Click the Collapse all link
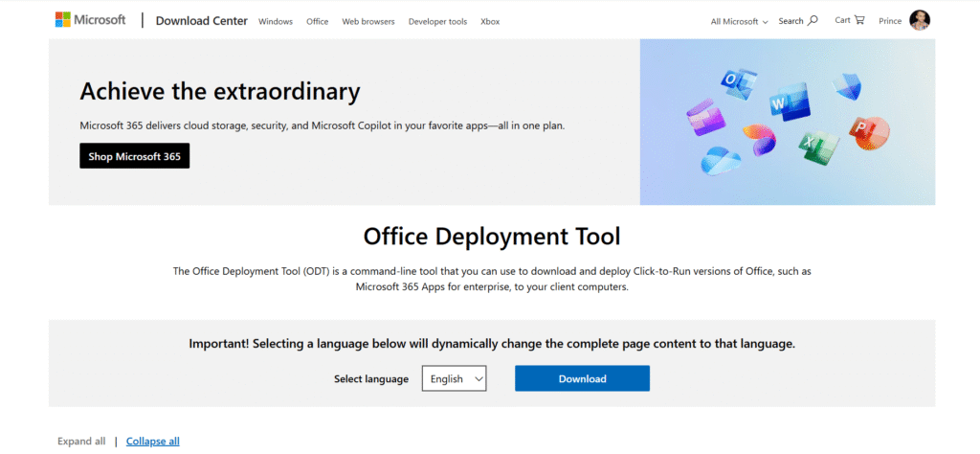Image resolution: width=980 pixels, height=454 pixels. pos(152,442)
